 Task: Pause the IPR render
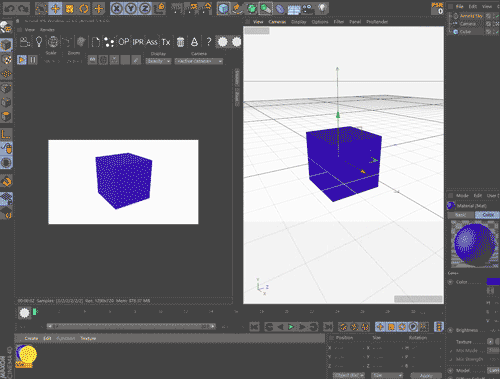coord(33,60)
